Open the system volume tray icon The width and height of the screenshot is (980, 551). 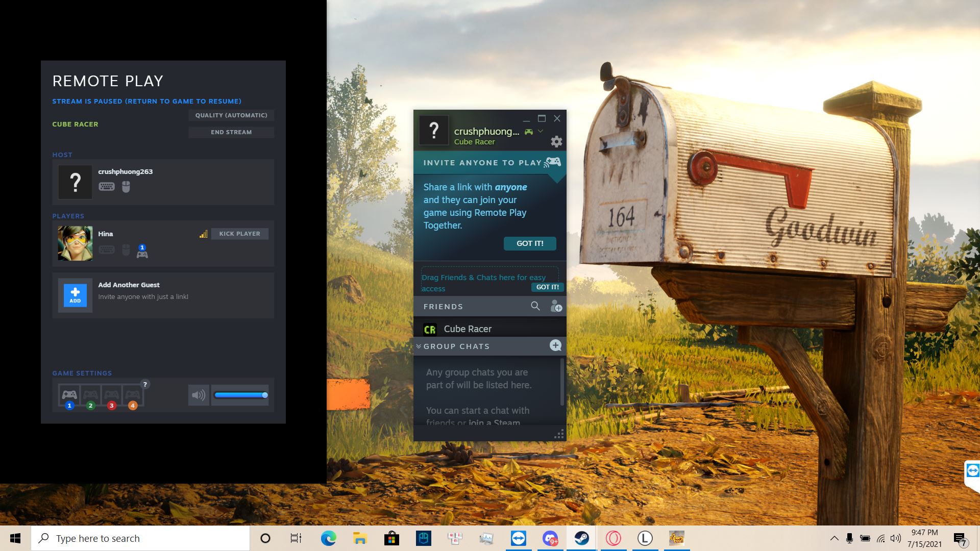coord(896,538)
